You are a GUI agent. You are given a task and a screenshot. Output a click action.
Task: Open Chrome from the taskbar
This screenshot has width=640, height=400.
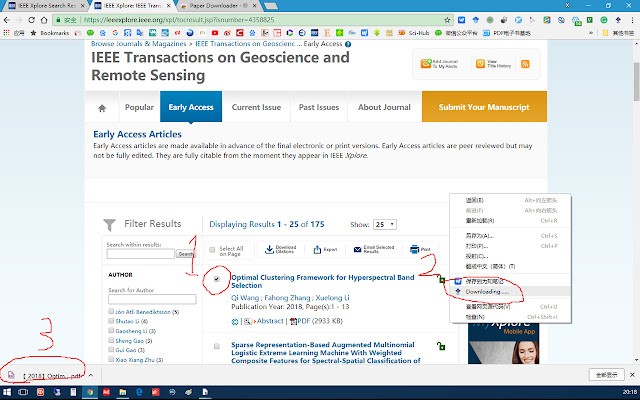point(89,392)
